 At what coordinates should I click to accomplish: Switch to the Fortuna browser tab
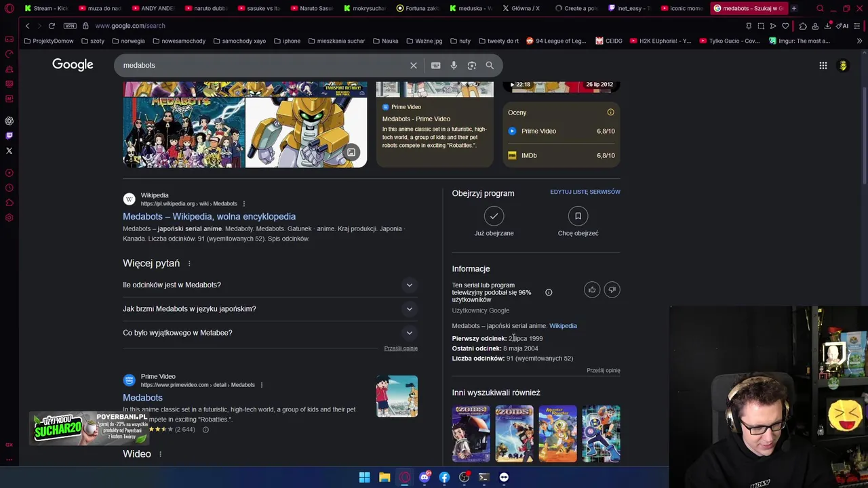(418, 8)
